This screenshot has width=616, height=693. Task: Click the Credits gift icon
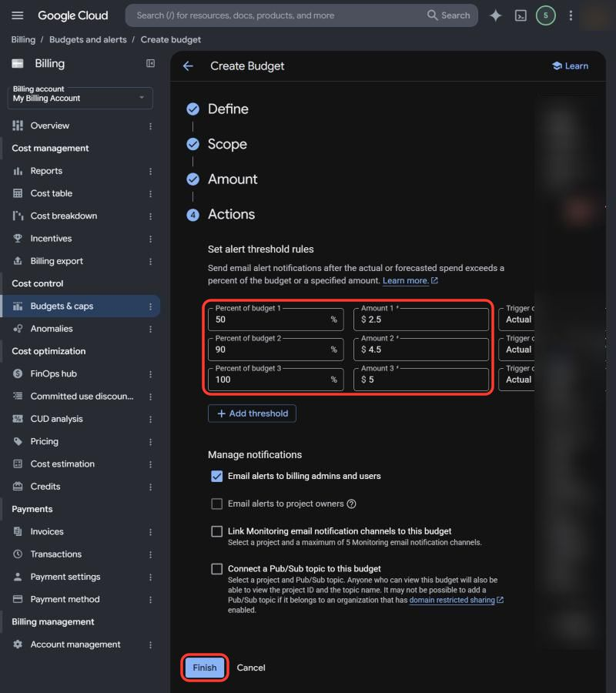click(x=18, y=486)
